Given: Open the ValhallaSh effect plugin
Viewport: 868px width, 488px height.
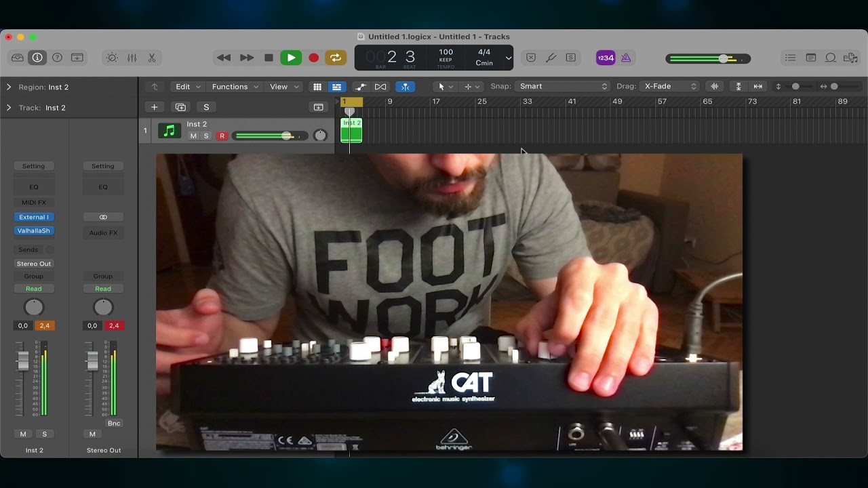Looking at the screenshot, I should tap(34, 231).
